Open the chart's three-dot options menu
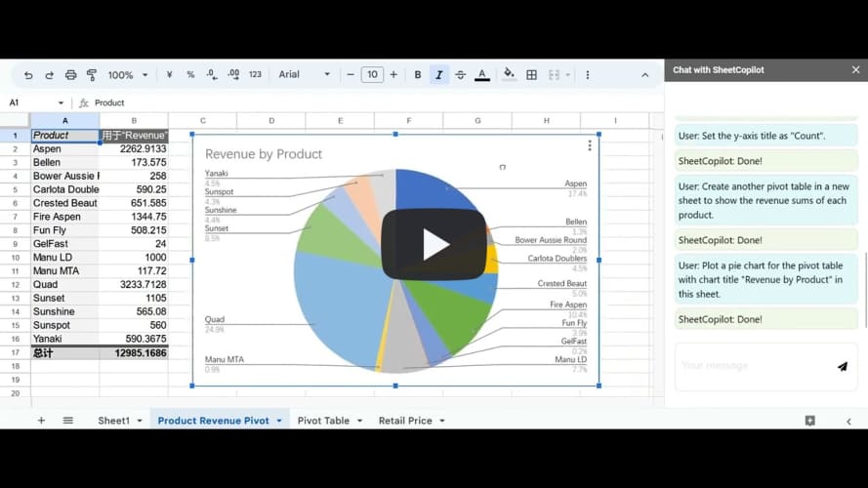 click(590, 145)
